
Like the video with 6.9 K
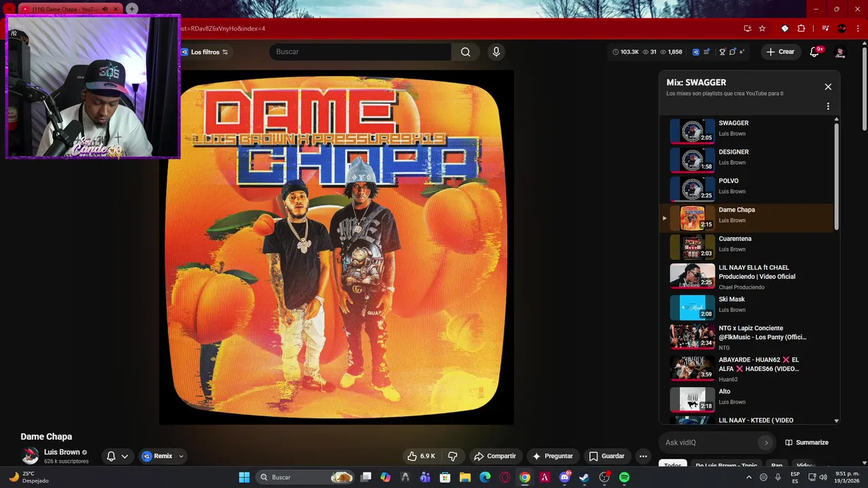421,456
